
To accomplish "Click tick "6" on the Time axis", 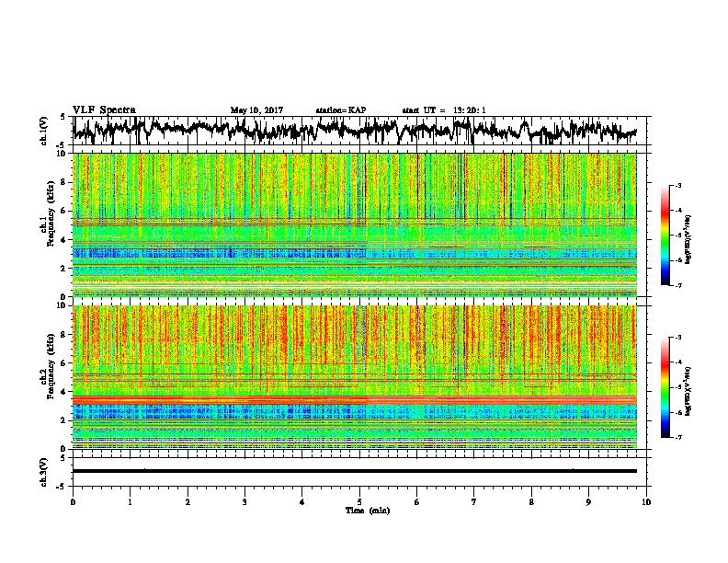I will [417, 502].
